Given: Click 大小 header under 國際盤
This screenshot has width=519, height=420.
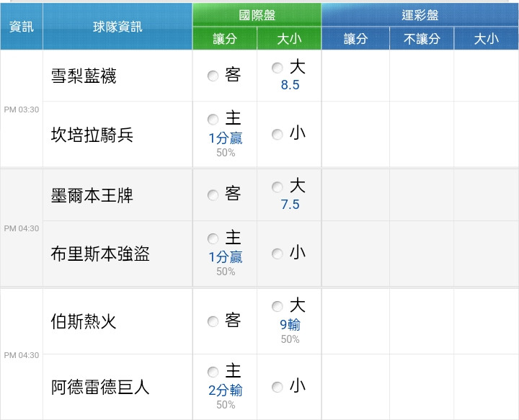Looking at the screenshot, I should (289, 38).
